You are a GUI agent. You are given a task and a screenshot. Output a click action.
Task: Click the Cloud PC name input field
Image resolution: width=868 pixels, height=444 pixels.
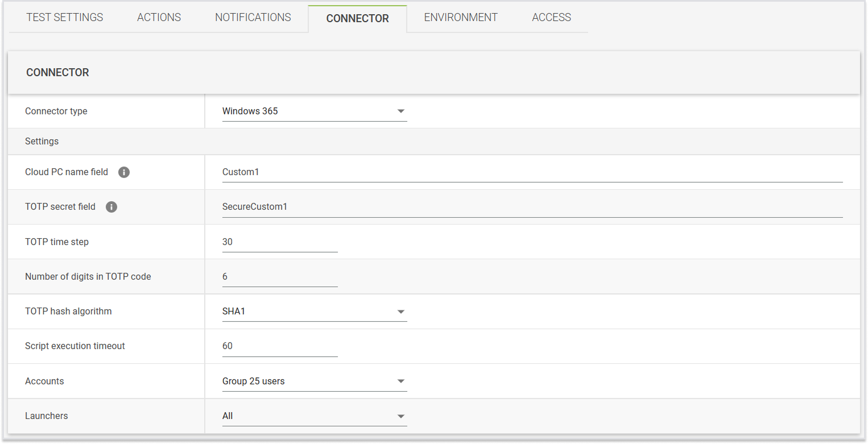pyautogui.click(x=532, y=172)
